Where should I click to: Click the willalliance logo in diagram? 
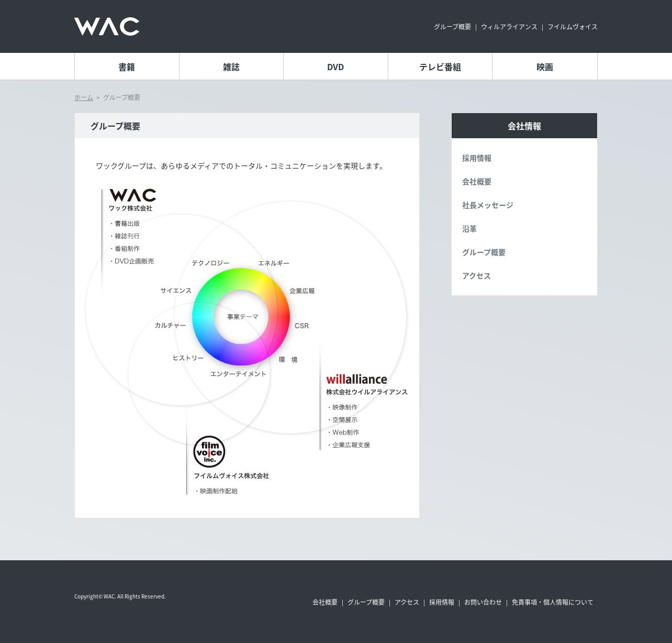pos(357,379)
